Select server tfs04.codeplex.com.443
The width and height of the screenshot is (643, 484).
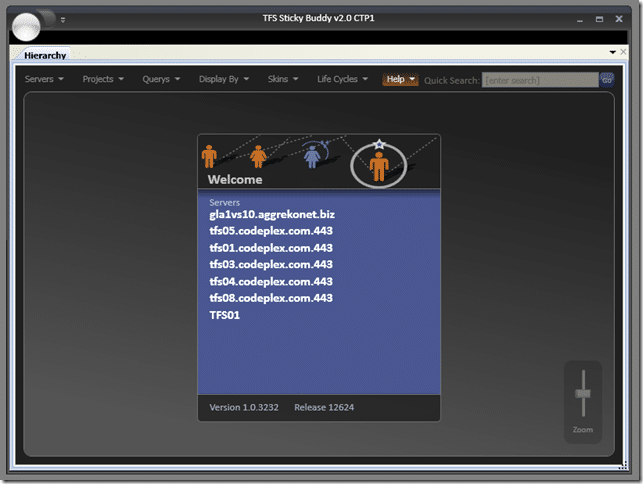[271, 282]
